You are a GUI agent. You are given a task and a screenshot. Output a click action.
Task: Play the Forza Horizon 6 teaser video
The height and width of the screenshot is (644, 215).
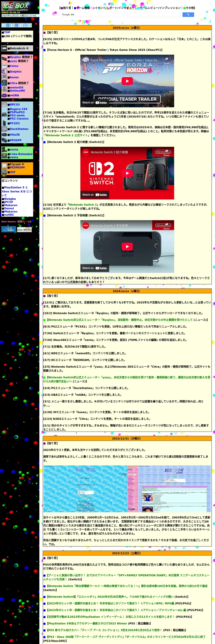(127, 81)
